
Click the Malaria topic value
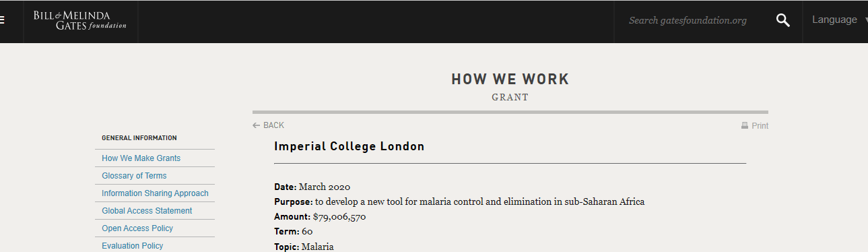click(318, 247)
